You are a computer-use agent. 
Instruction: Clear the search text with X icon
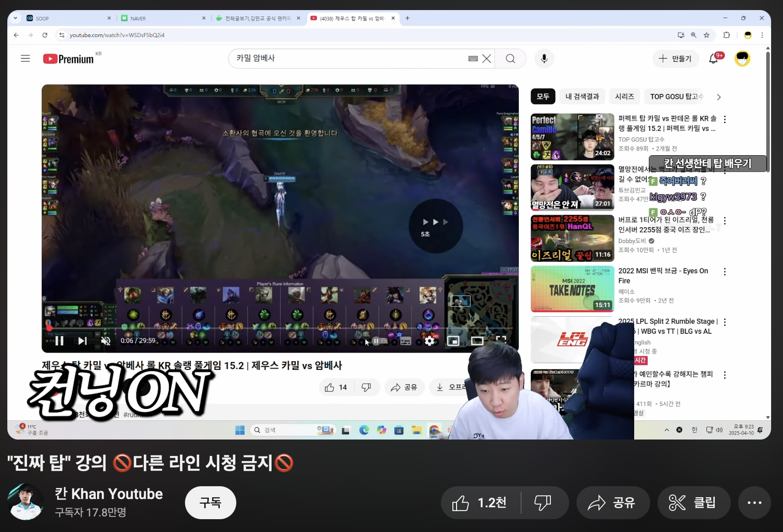coord(486,59)
